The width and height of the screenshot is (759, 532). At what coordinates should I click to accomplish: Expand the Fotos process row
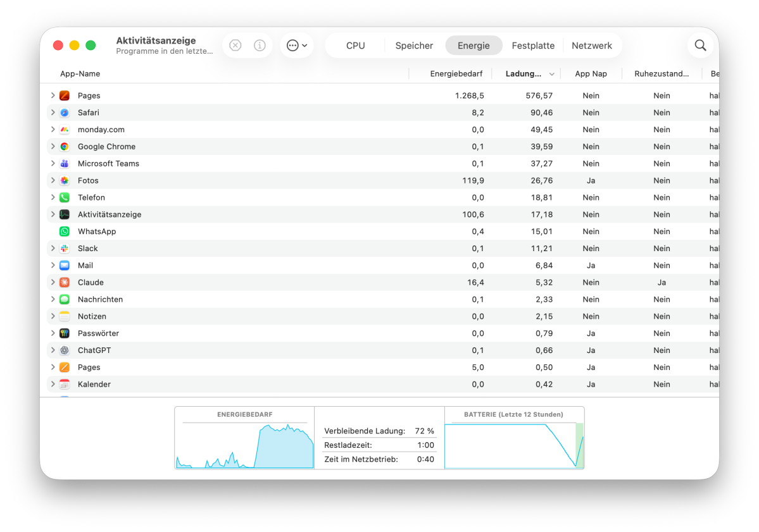pos(53,180)
